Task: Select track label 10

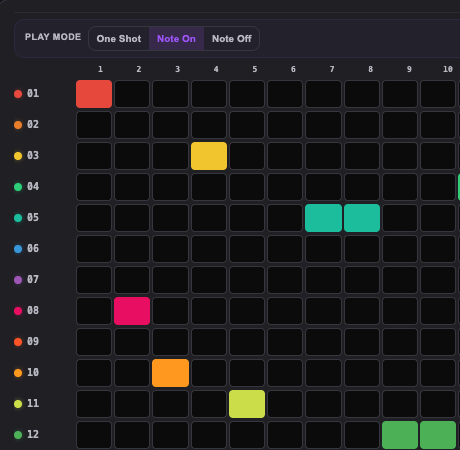Action: point(33,372)
